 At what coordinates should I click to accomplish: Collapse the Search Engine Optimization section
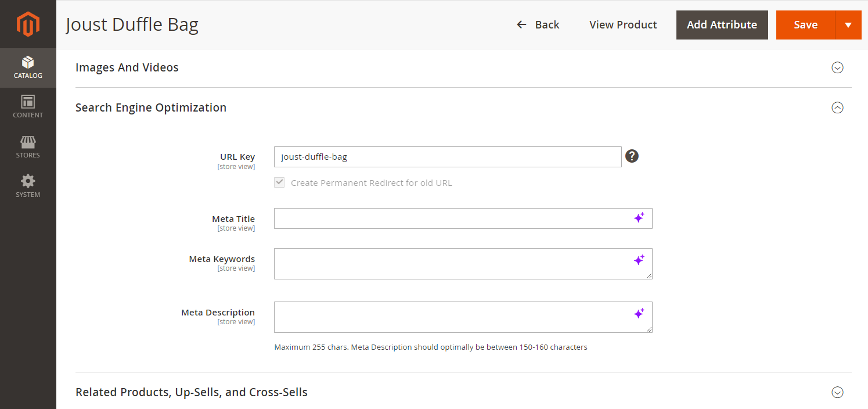pos(837,107)
